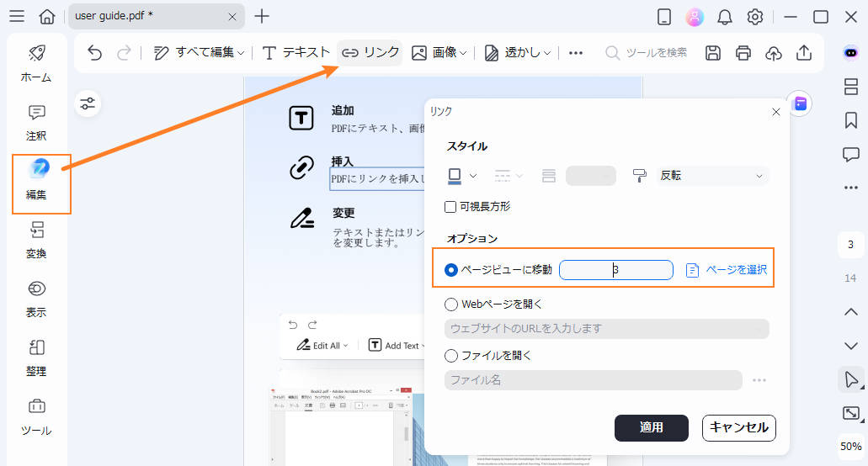Click the current page number 3 box
Screen dimensions: 868x466
tap(851, 244)
